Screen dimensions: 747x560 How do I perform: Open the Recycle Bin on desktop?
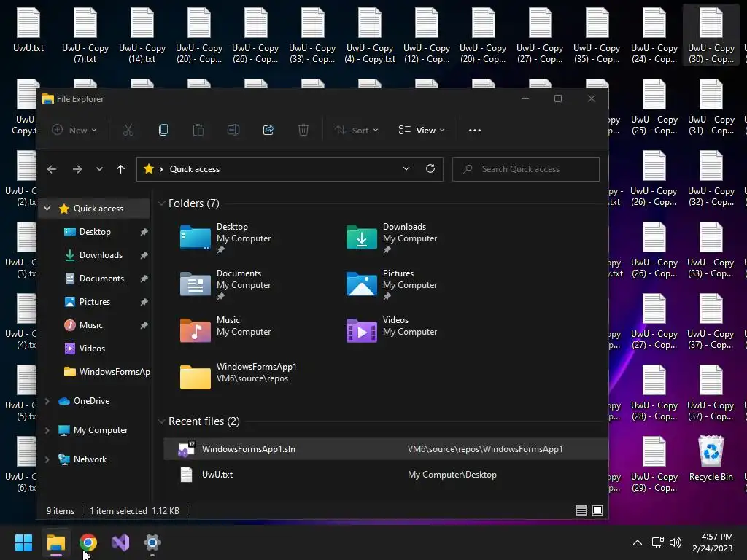[711, 458]
